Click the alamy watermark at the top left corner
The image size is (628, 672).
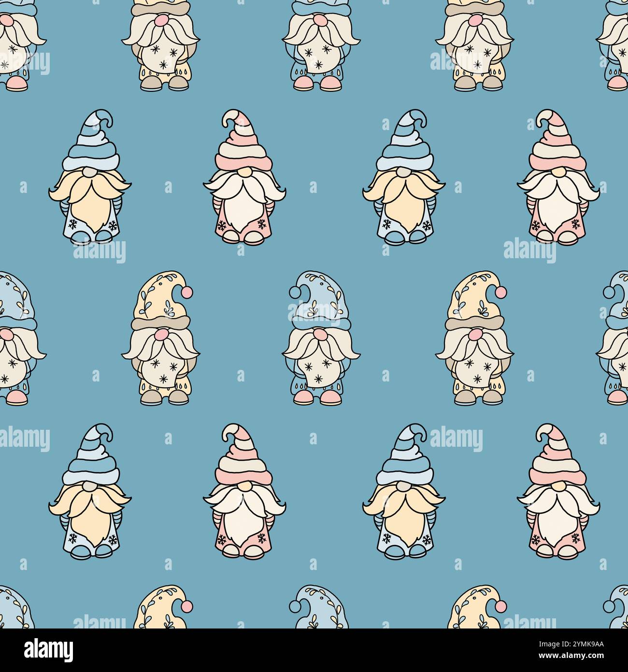point(25,63)
